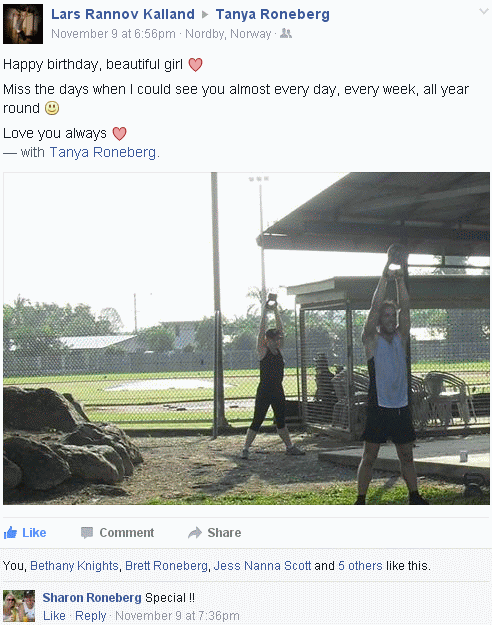Open Sharon Roneberg's commenter avatar
The height and width of the screenshot is (625, 492).
[x=19, y=605]
